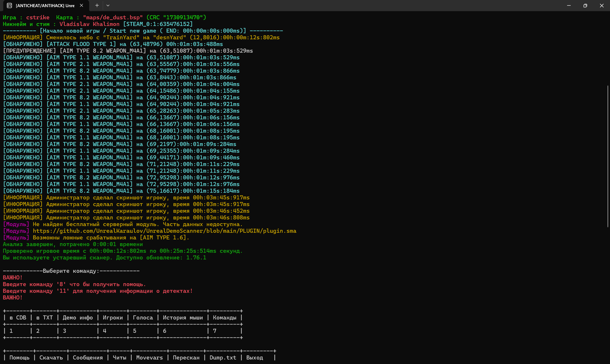Click the "в TXT" table cell
This screenshot has height=364, width=610.
[x=44, y=318]
